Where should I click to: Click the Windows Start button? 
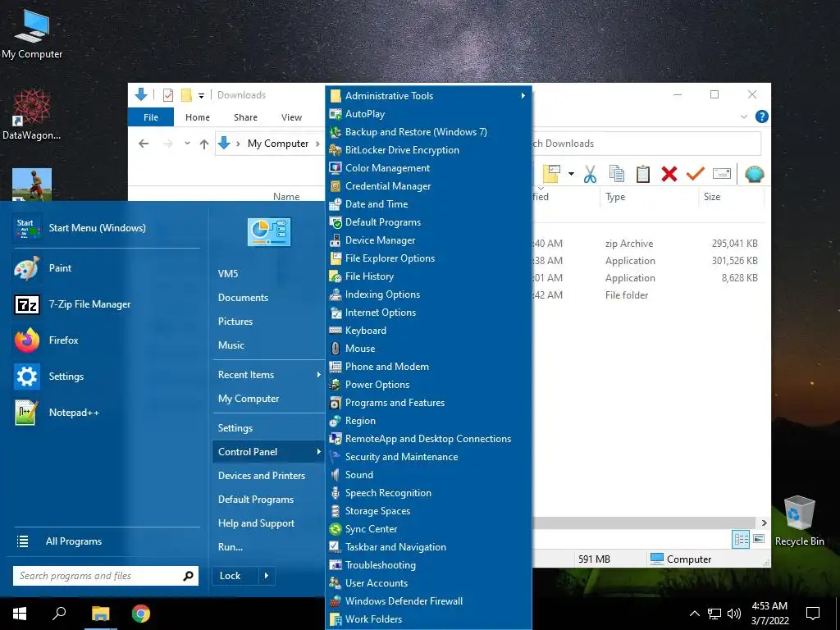20,614
